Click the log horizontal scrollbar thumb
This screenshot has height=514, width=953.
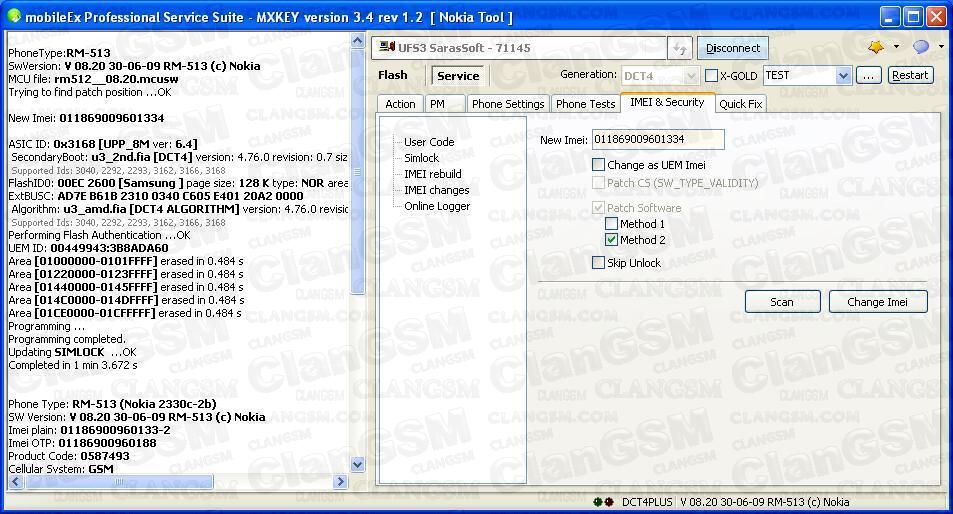(119, 482)
